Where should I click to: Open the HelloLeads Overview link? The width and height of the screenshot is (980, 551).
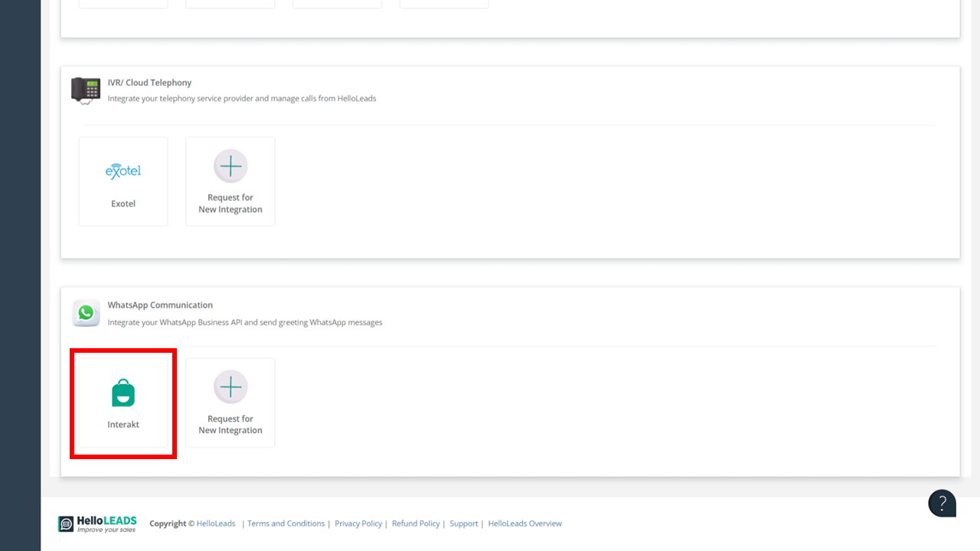525,523
